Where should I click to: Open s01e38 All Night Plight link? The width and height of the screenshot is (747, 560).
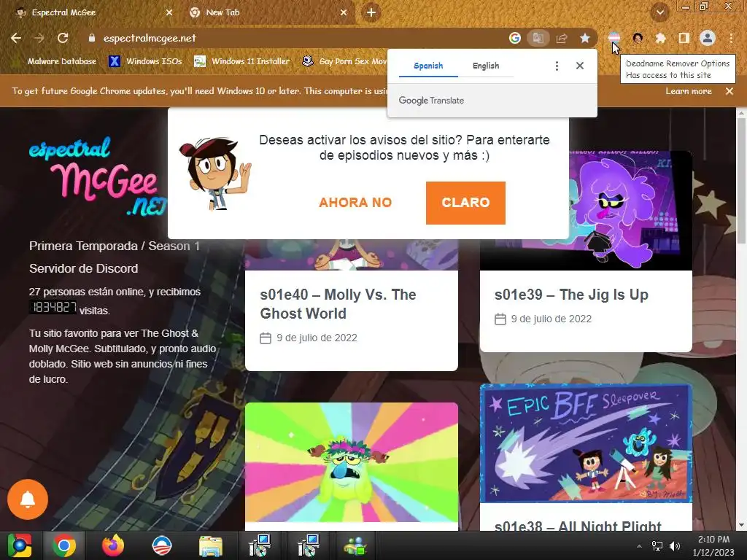578,525
